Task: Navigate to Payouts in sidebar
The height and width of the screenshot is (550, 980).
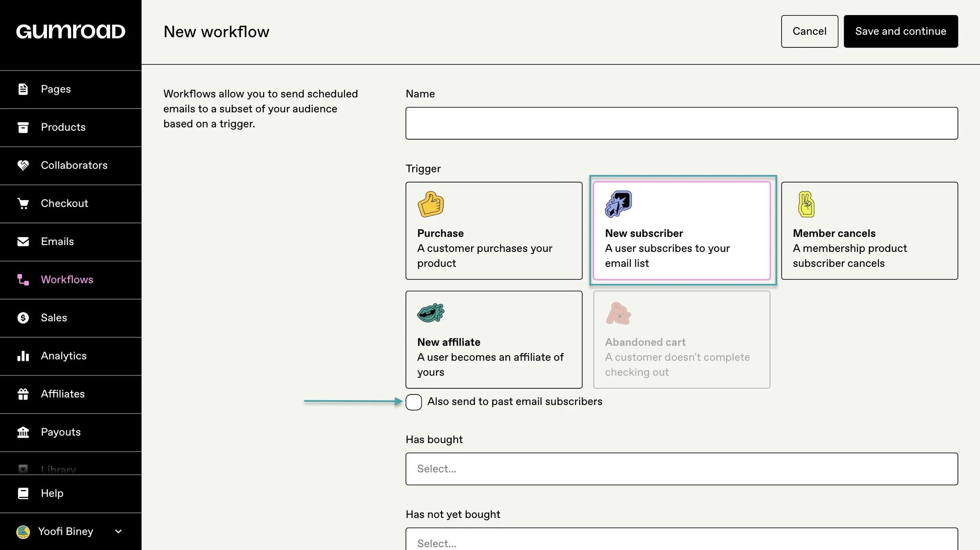Action: (x=71, y=432)
